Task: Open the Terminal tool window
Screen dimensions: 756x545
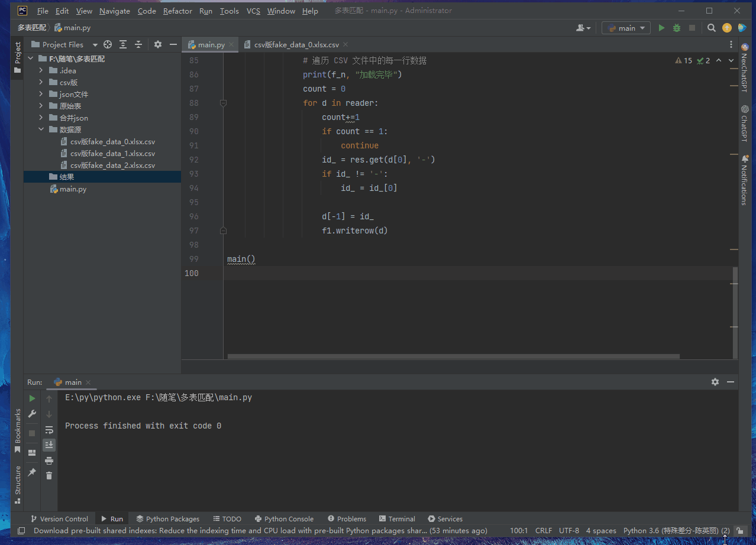Action: (x=397, y=519)
